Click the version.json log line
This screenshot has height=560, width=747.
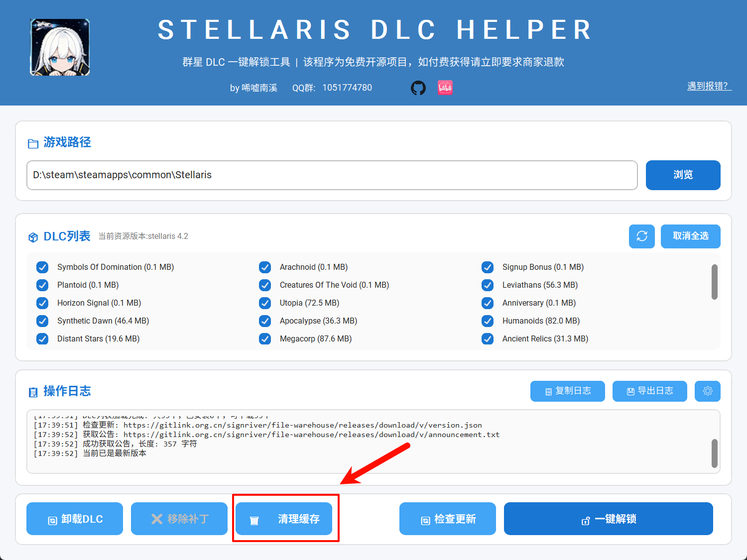(x=257, y=425)
